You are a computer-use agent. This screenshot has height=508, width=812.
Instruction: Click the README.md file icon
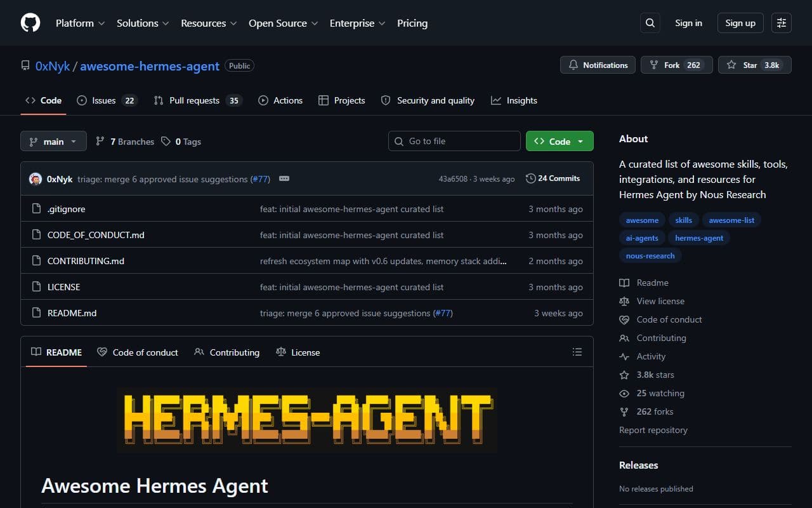(x=36, y=313)
